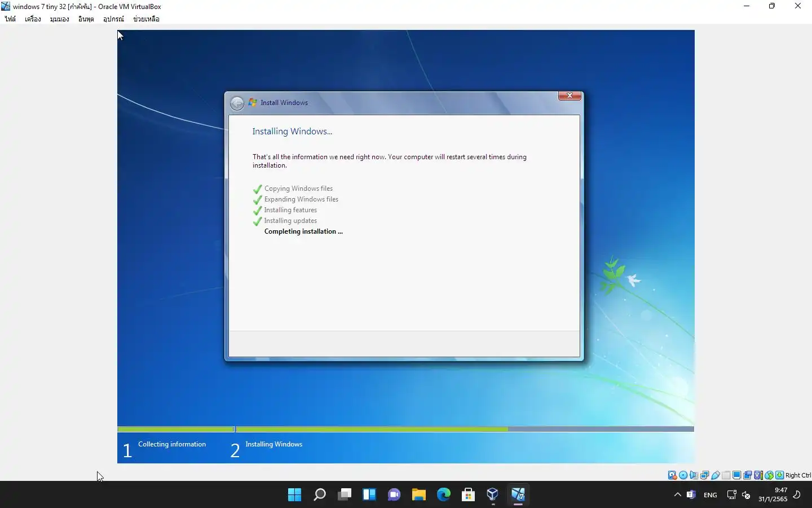The image size is (812, 508).
Task: Close the Install Windows dialog
Action: coord(570,95)
